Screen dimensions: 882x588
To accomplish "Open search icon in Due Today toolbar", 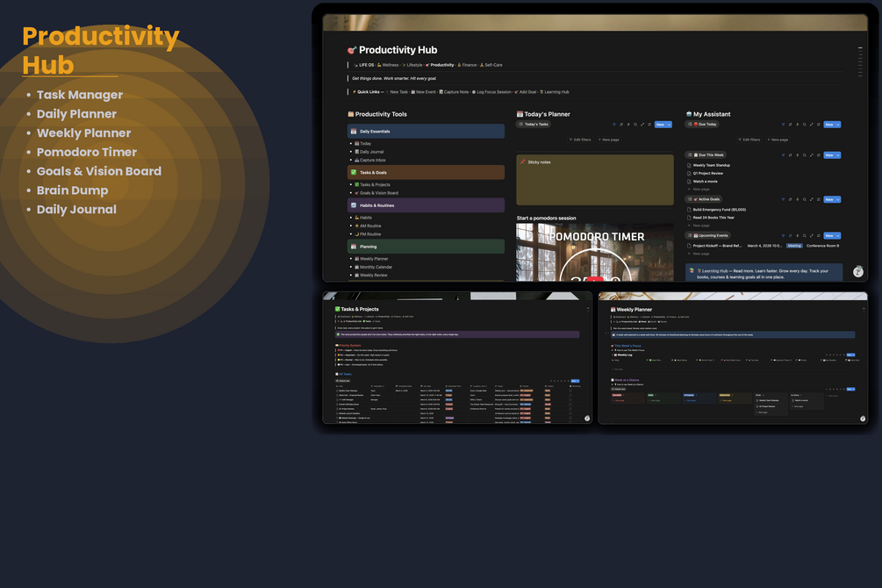I will pyautogui.click(x=805, y=125).
